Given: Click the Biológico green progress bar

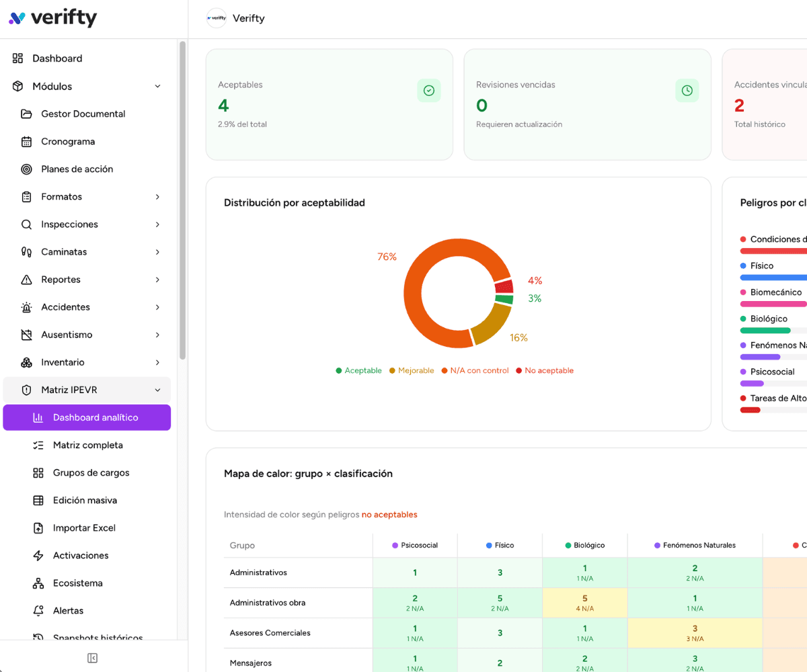Looking at the screenshot, I should pos(765,331).
